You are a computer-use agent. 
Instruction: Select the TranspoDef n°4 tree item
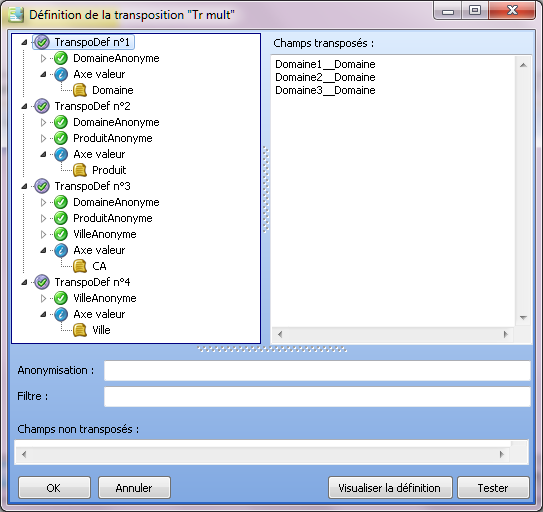pos(92,282)
